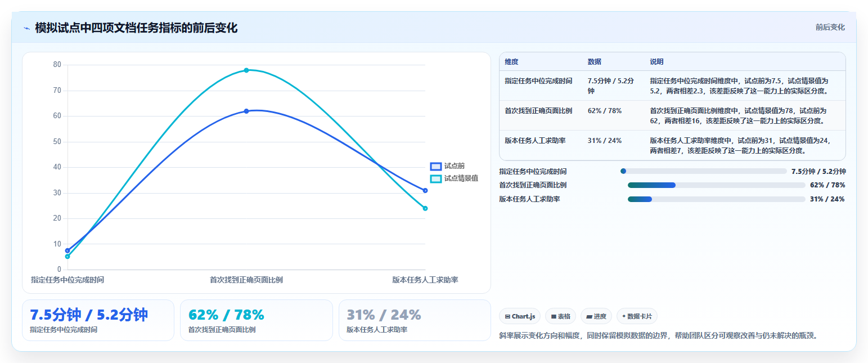This screenshot has height=363, width=868.
Task: Click x-axis label 首次找到正确页面比例
Action: coord(246,280)
